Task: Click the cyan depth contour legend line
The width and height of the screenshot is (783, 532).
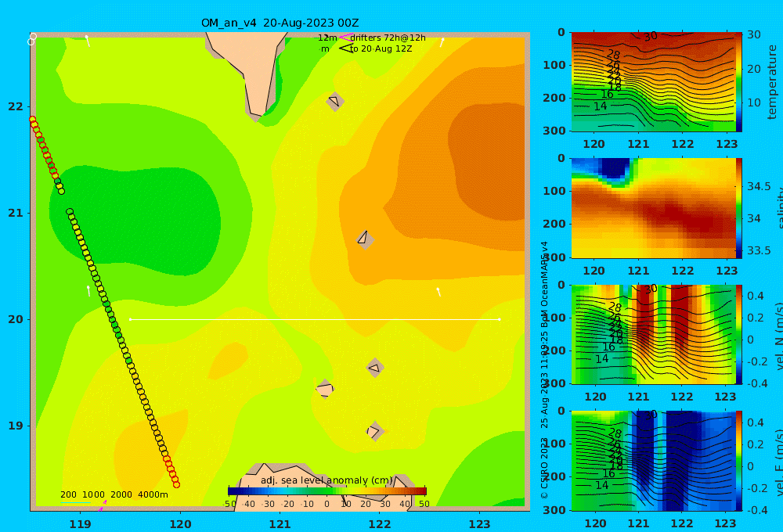Action: click(75, 503)
